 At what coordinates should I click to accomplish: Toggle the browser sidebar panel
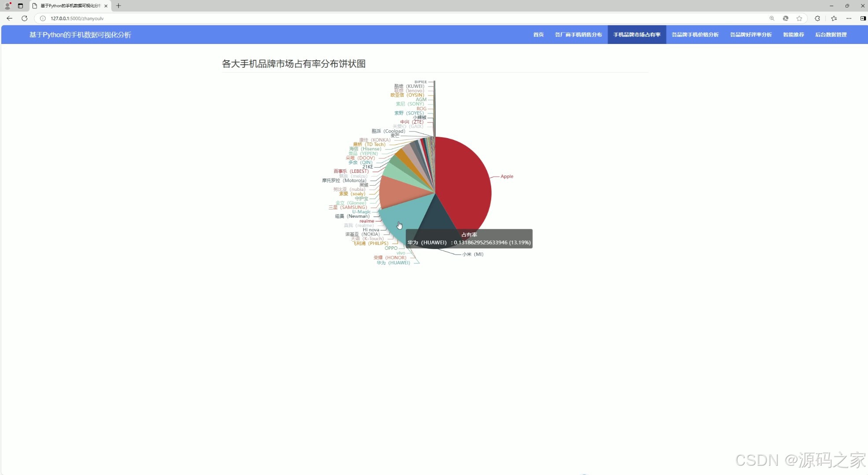pyautogui.click(x=862, y=18)
